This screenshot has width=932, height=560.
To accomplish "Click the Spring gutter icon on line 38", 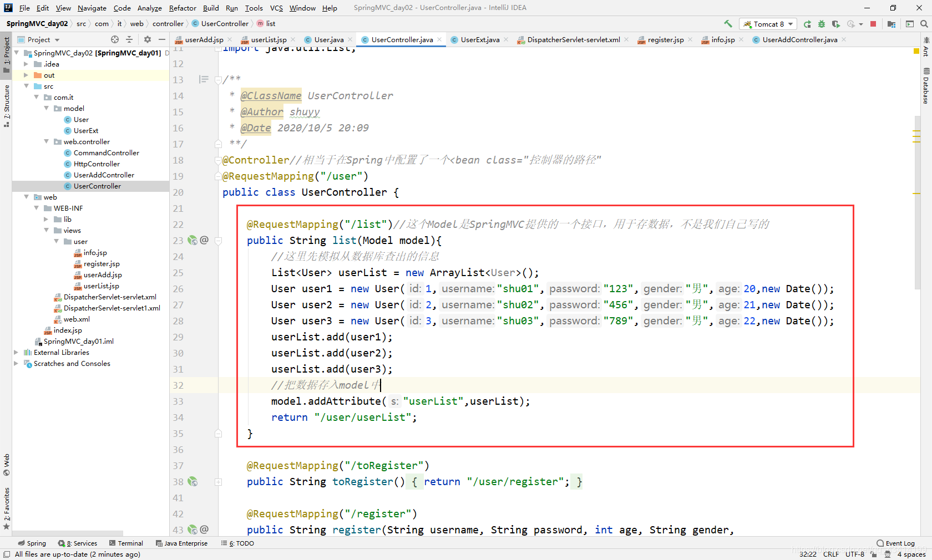I will click(192, 481).
